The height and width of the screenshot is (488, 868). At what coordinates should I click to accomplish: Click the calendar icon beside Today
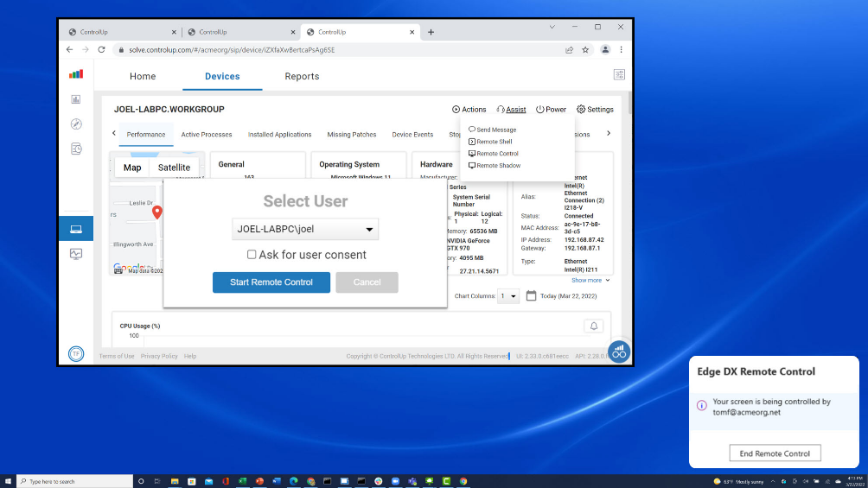531,295
